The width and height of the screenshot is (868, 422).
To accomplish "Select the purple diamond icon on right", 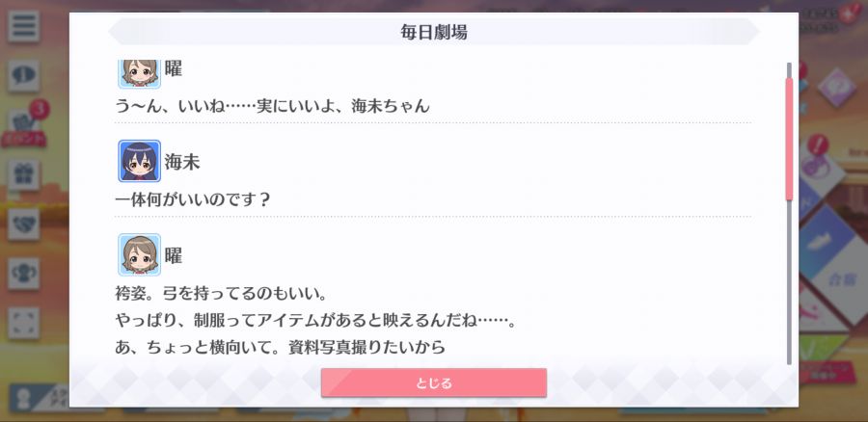I will point(836,87).
